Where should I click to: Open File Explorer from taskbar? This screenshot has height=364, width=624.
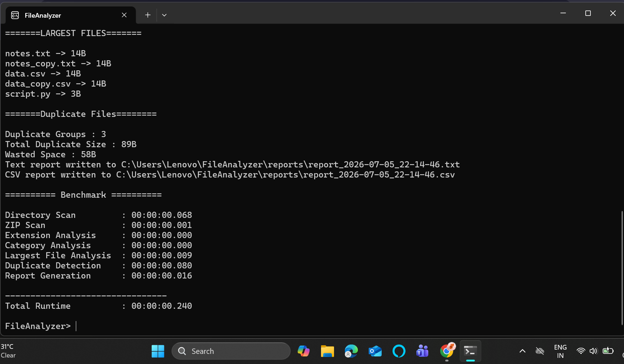tap(328, 351)
